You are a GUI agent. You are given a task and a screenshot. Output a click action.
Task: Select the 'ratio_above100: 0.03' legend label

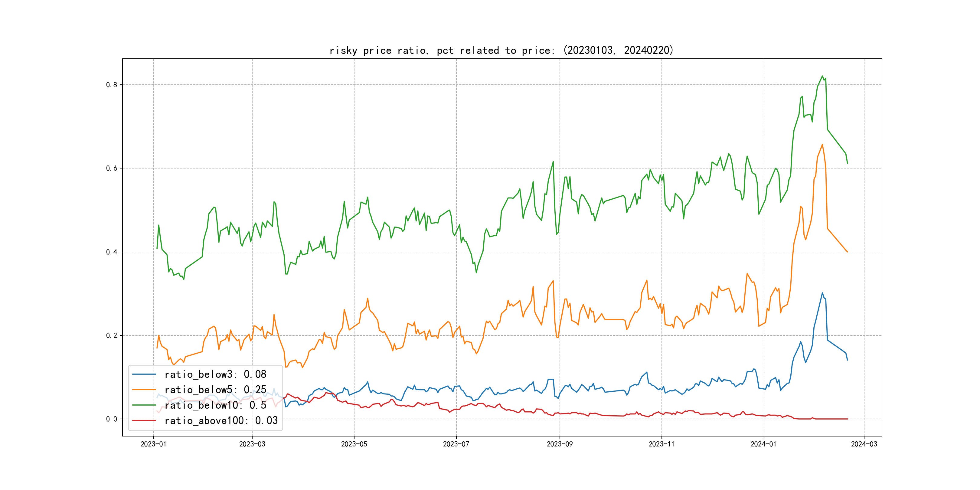[221, 420]
